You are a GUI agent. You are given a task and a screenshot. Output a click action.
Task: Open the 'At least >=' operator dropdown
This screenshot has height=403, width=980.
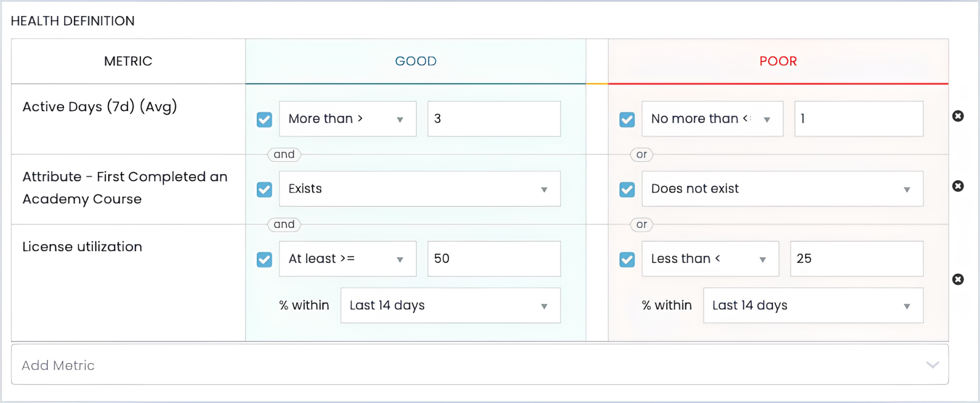pos(348,259)
